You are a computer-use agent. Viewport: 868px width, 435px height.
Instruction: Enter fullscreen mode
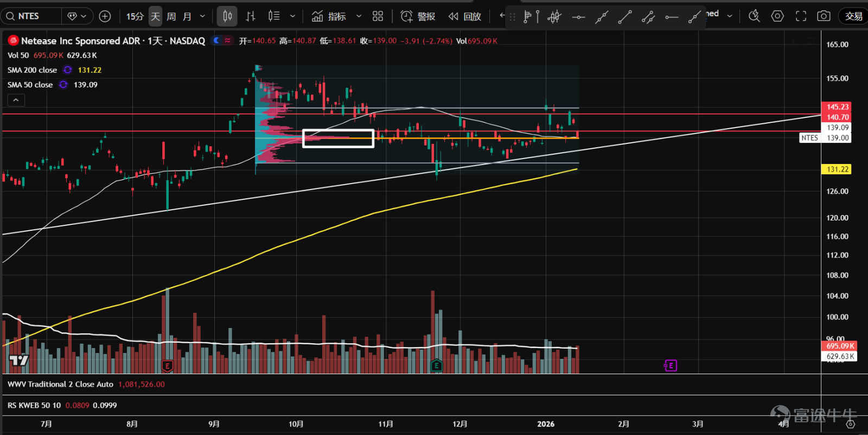coord(801,16)
